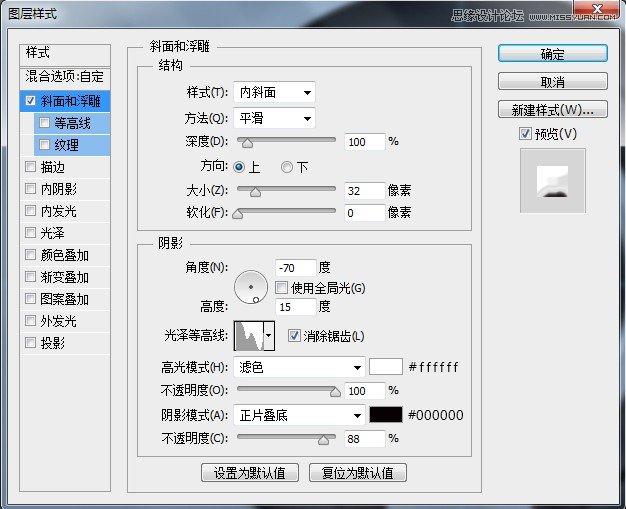Click the angle and altitude dial

(x=251, y=287)
